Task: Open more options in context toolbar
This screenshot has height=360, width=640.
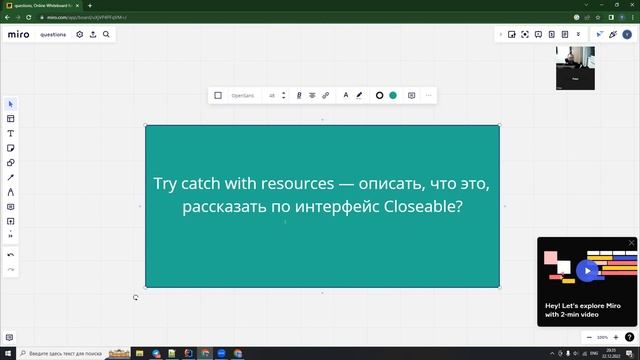Action: click(x=429, y=96)
